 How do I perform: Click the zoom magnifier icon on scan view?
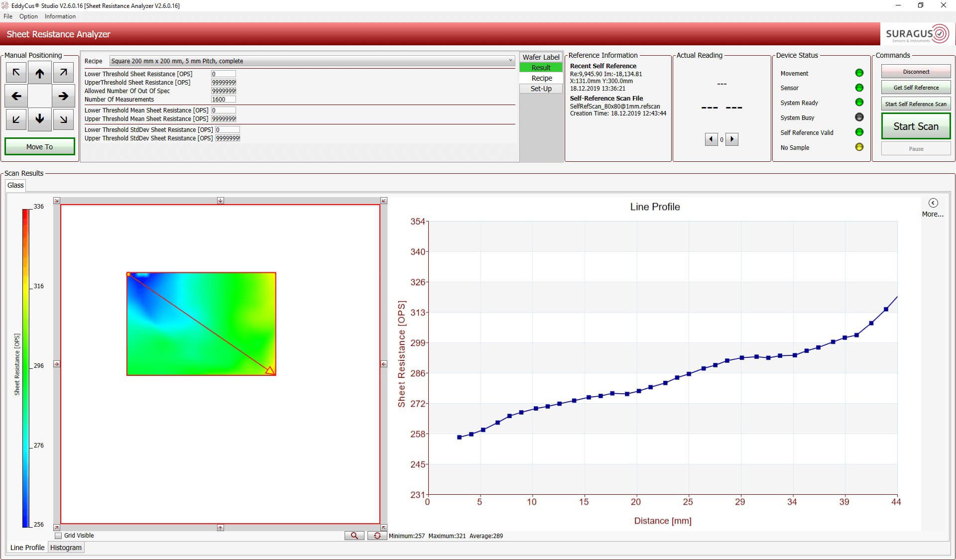coord(353,535)
